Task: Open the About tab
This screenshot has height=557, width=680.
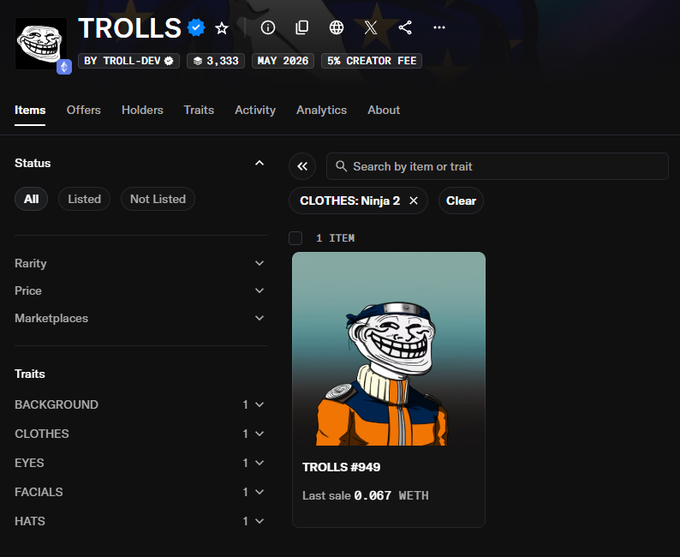Action: tap(384, 110)
